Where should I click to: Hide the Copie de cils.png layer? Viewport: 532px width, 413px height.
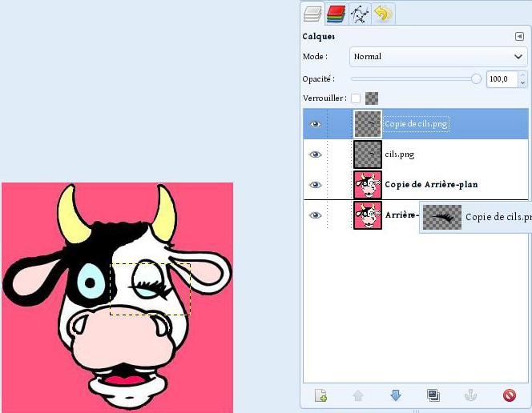tap(316, 124)
